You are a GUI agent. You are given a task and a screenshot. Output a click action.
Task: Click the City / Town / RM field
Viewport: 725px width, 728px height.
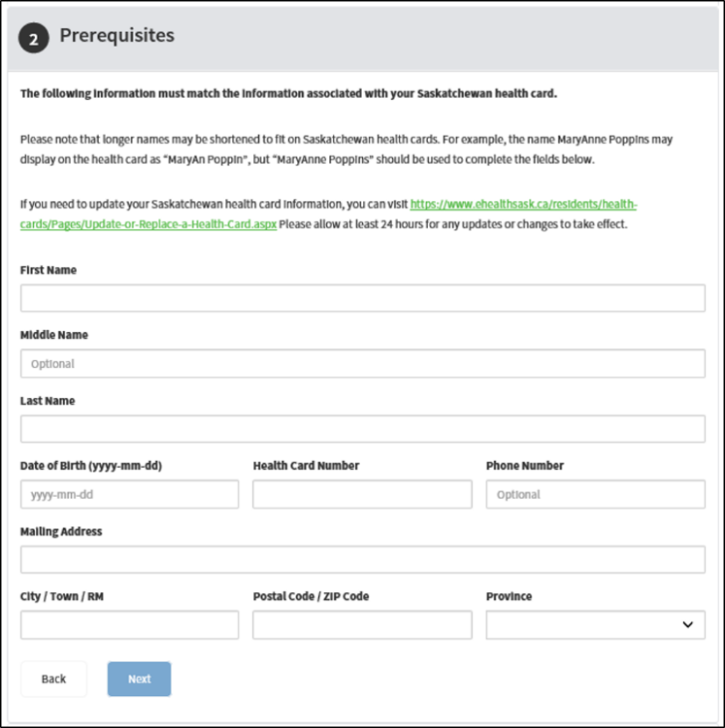(x=129, y=625)
